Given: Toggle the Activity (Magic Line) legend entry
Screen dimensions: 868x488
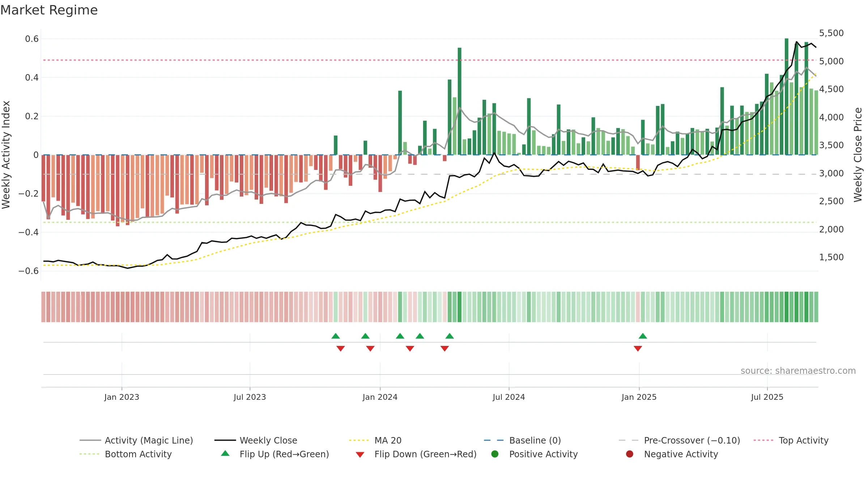Looking at the screenshot, I should 136,440.
